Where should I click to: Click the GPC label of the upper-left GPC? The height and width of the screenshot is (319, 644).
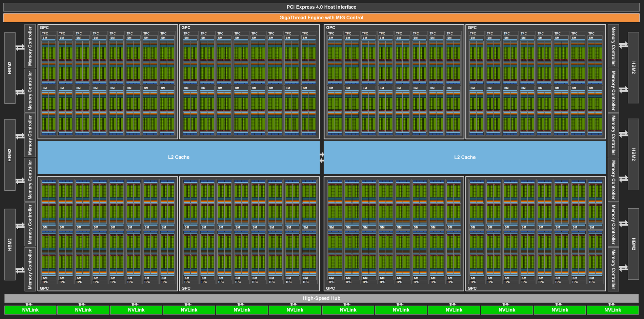pos(44,28)
